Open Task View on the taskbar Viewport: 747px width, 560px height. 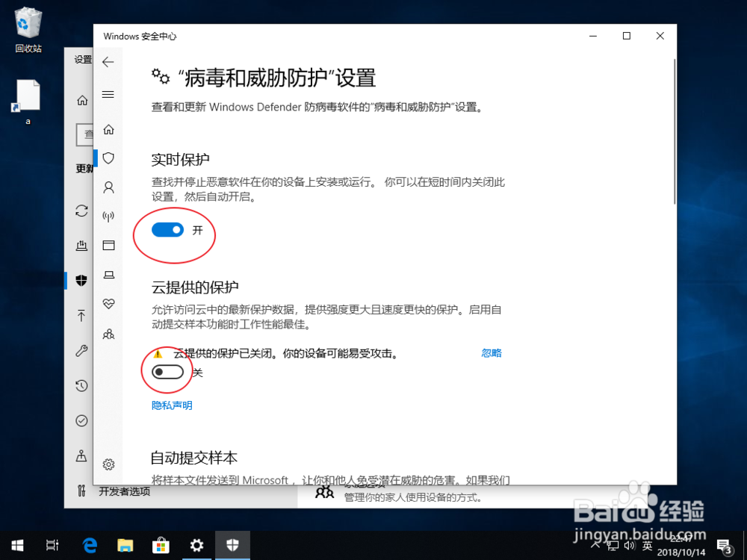(x=52, y=545)
